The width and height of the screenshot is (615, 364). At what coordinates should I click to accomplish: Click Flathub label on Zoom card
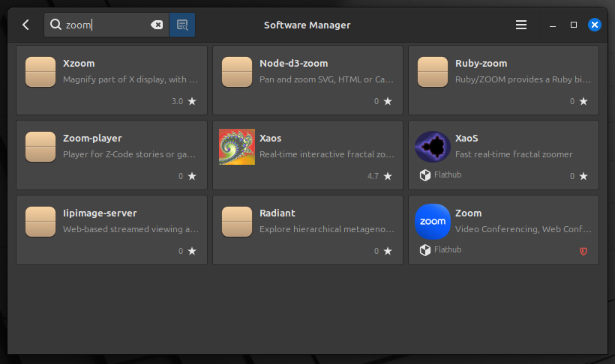(448, 249)
